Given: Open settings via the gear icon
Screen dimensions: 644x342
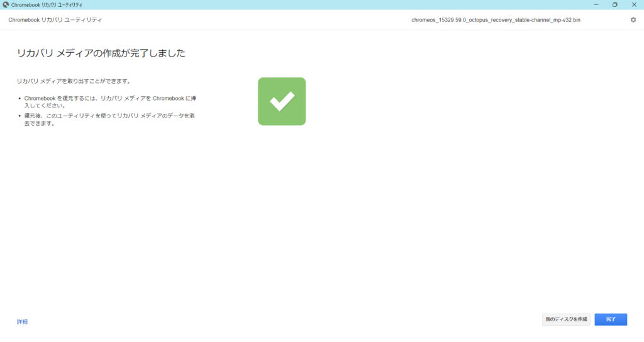Looking at the screenshot, I should click(633, 19).
